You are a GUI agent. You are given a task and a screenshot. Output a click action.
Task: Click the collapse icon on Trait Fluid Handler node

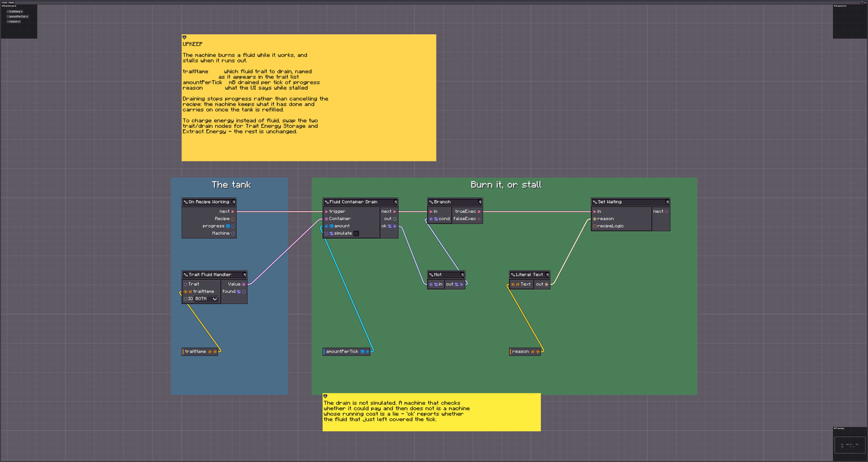[x=245, y=275]
